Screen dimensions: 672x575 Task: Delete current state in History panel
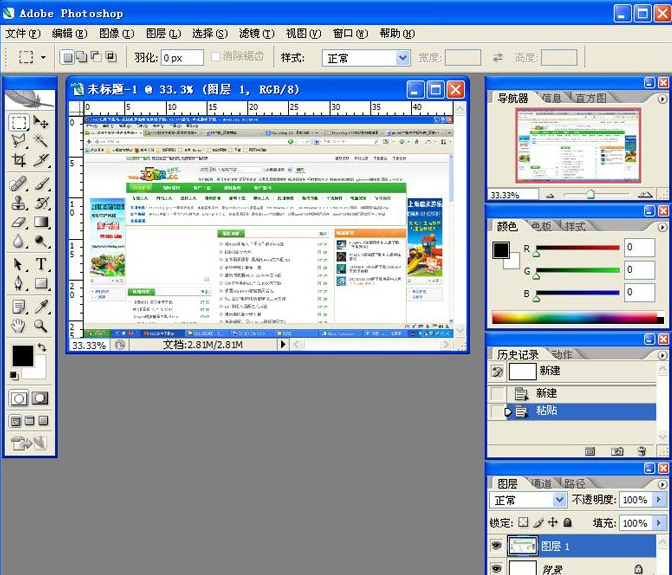tap(641, 451)
